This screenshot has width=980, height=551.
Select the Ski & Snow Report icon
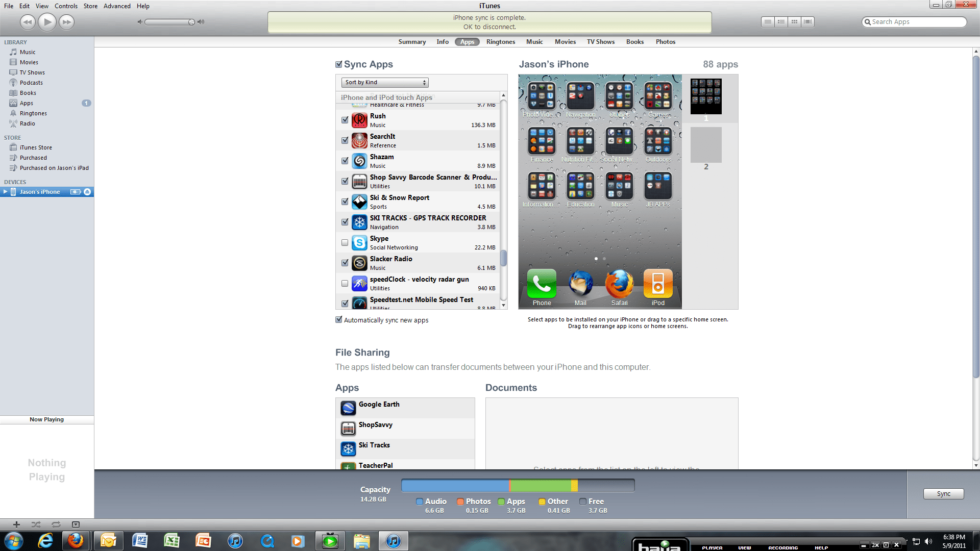359,202
